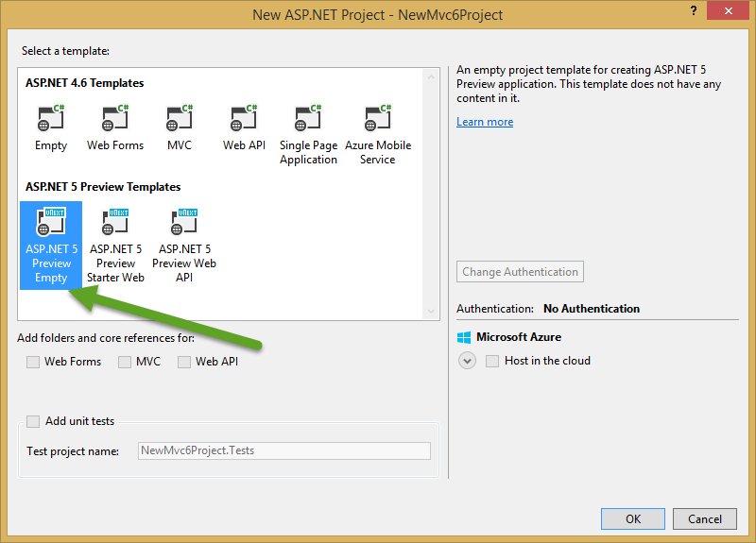756x543 pixels.
Task: Check the Web API core references checkbox
Action: [x=184, y=362]
